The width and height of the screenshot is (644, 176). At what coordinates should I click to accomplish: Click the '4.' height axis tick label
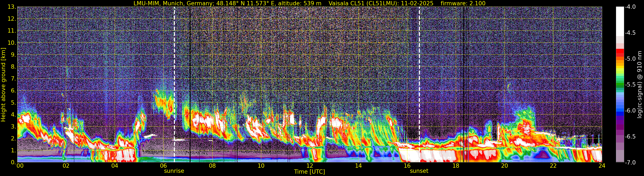pyautogui.click(x=13, y=115)
